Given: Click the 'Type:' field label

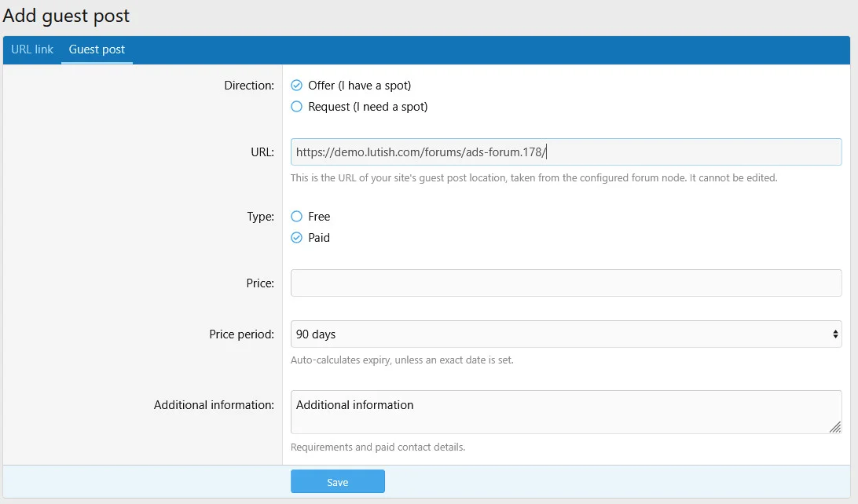Looking at the screenshot, I should [261, 217].
